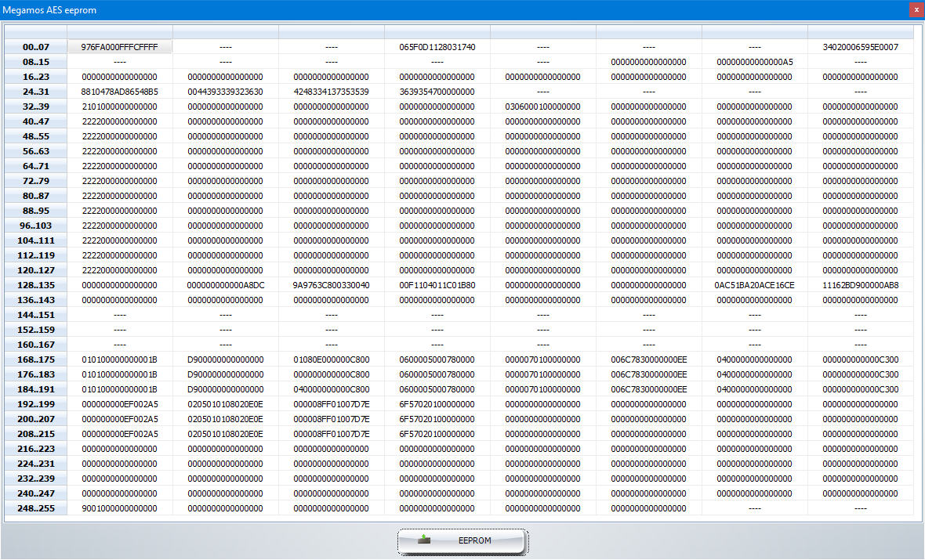Select cell 0205010108020E0E in row 200..207

pyautogui.click(x=225, y=419)
